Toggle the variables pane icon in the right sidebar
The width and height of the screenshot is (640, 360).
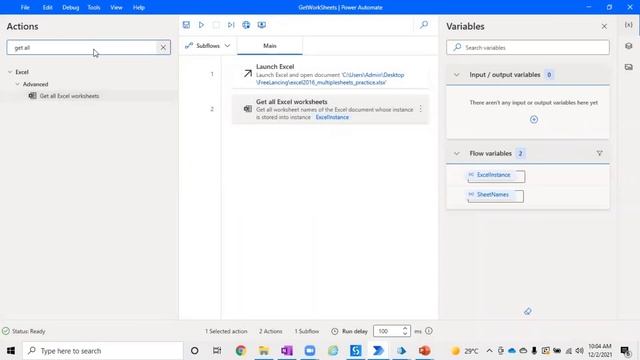point(629,25)
